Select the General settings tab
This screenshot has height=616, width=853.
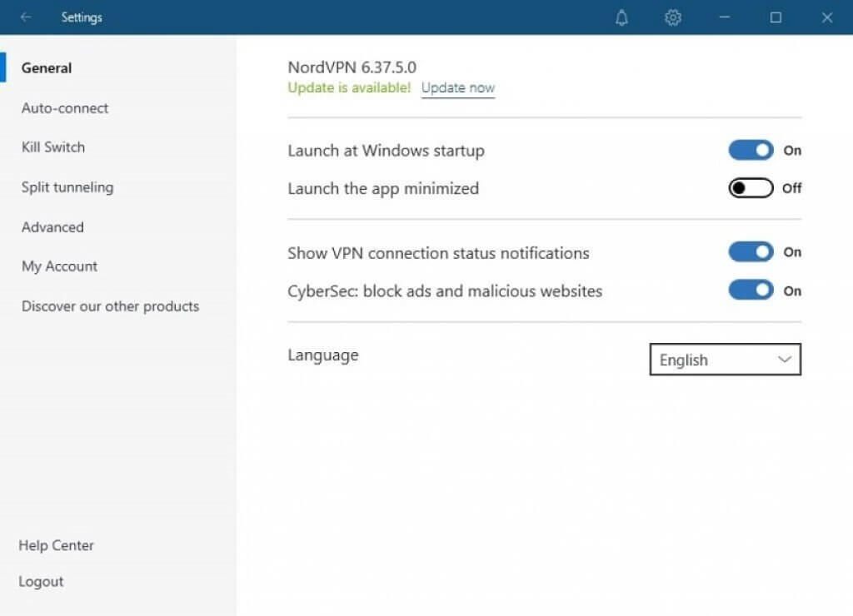[x=47, y=68]
